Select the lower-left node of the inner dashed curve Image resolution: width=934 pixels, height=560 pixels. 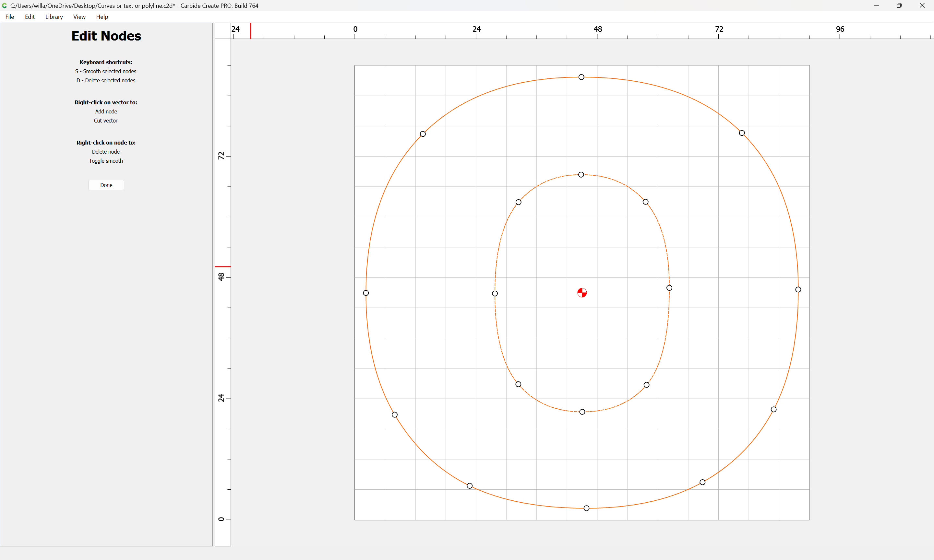click(518, 384)
